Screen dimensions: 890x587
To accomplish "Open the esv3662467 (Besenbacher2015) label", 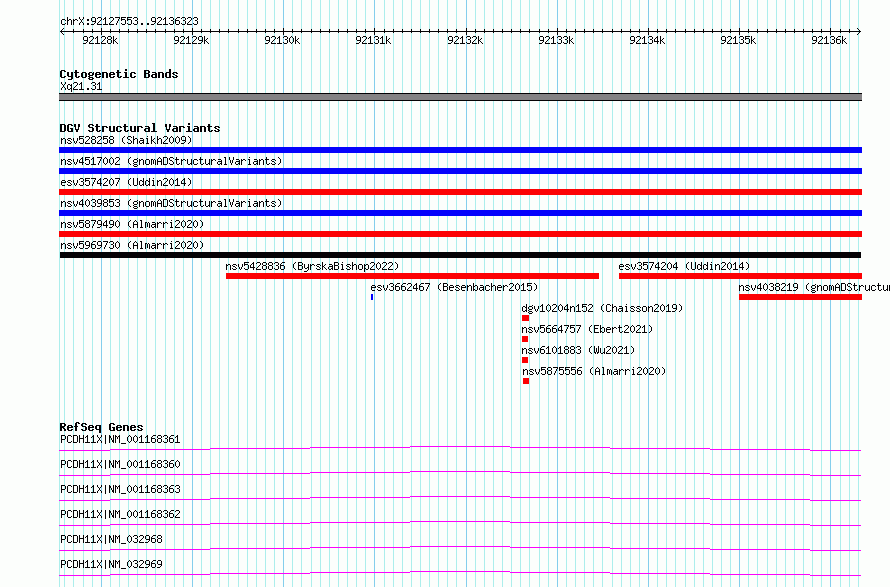I will pyautogui.click(x=454, y=287).
